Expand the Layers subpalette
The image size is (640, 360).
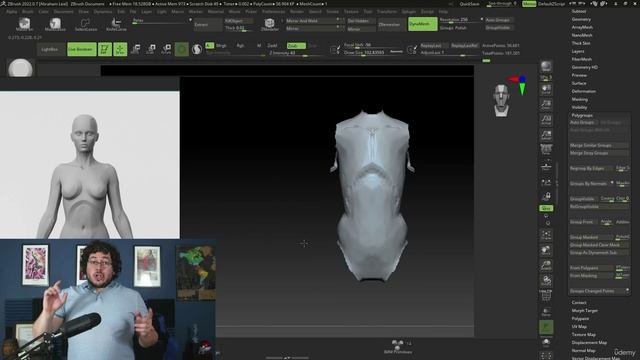pos(578,51)
